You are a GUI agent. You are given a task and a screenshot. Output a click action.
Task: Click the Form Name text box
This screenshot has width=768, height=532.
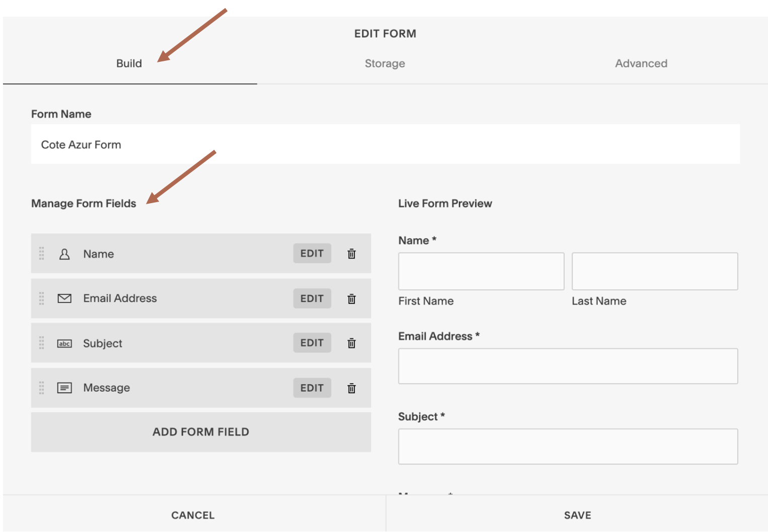coord(201,144)
